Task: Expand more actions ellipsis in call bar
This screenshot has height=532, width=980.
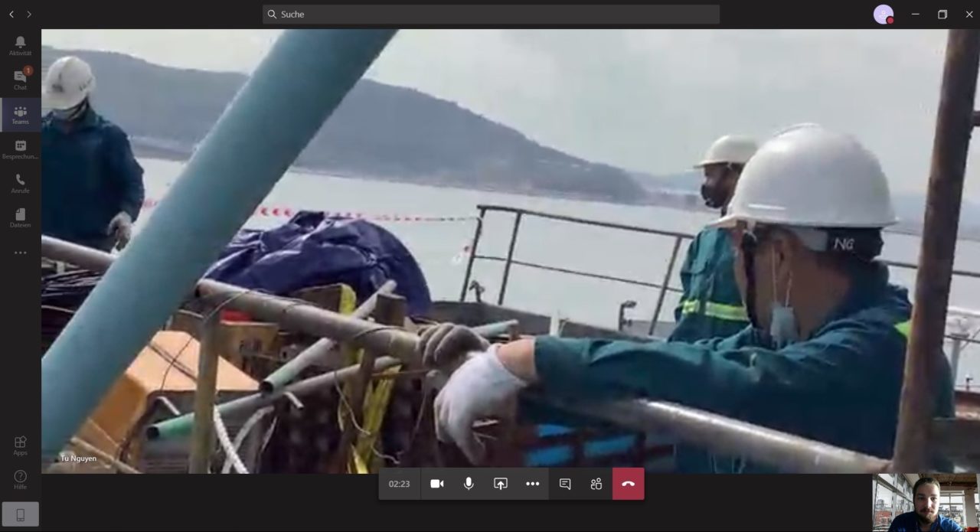Action: [x=533, y=484]
